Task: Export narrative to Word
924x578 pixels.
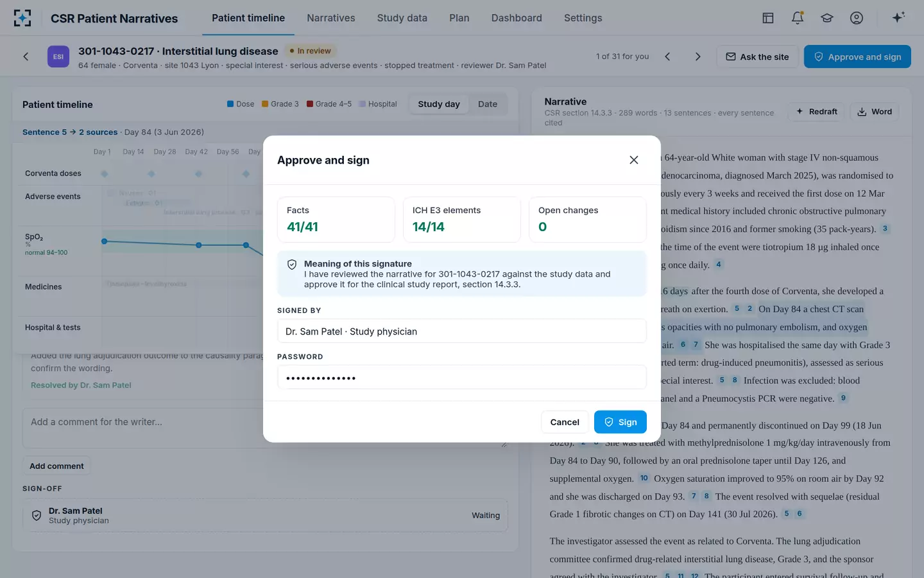Action: pyautogui.click(x=875, y=112)
